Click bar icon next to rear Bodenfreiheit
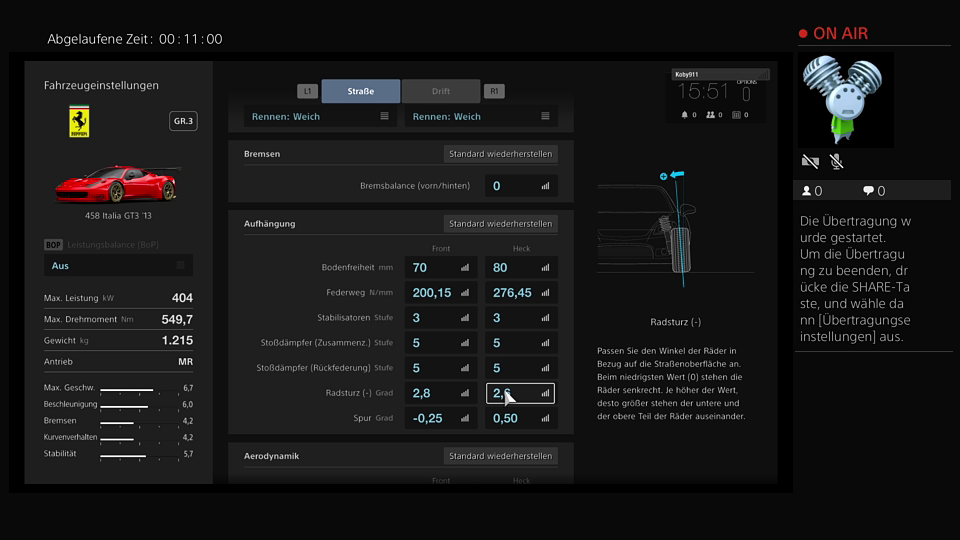Screen dimensions: 960x540 point(545,268)
